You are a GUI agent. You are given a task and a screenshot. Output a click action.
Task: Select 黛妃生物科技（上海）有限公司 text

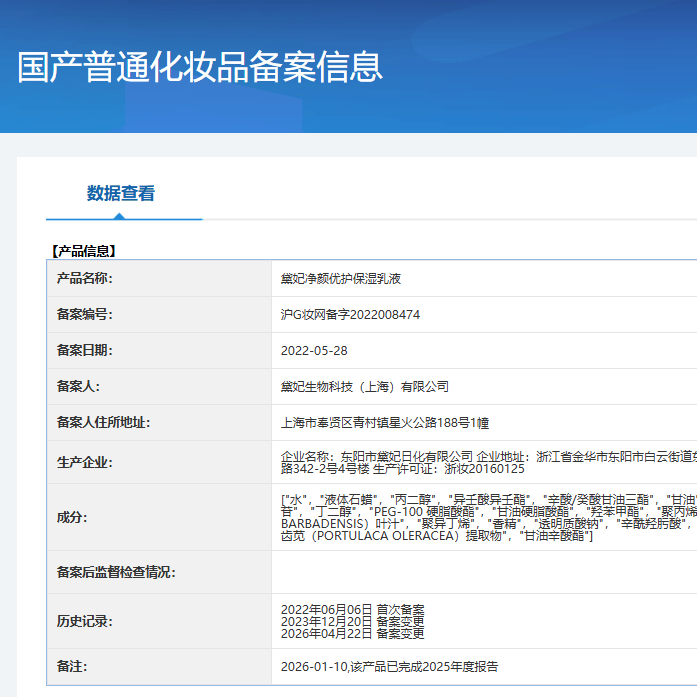pos(365,387)
